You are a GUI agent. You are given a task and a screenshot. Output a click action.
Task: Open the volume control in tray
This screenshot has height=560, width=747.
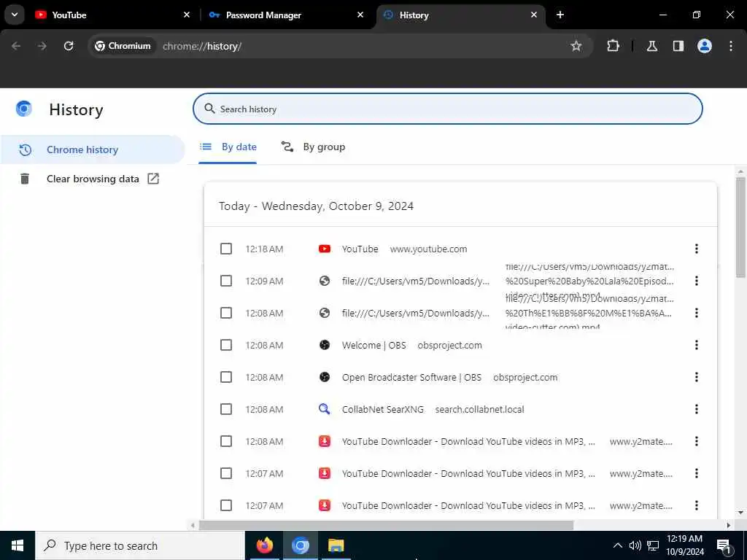tap(635, 545)
